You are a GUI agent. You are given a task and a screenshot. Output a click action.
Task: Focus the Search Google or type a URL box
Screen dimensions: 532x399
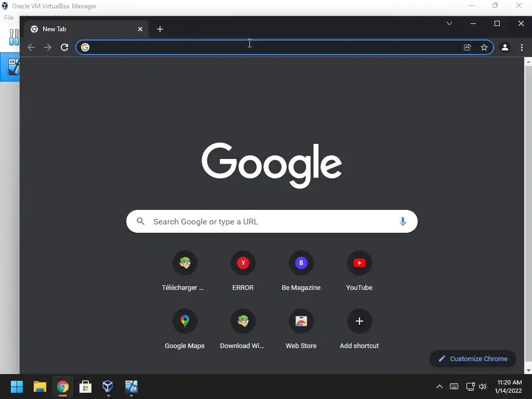click(272, 221)
